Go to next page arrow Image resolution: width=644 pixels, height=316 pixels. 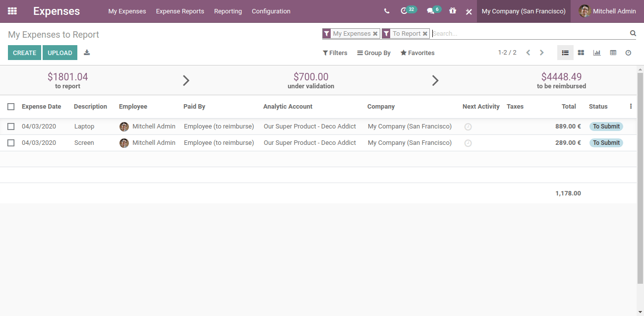[541, 53]
